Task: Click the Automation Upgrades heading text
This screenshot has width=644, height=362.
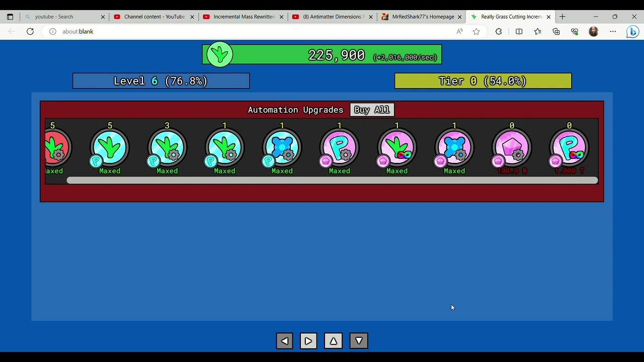Action: (295, 110)
